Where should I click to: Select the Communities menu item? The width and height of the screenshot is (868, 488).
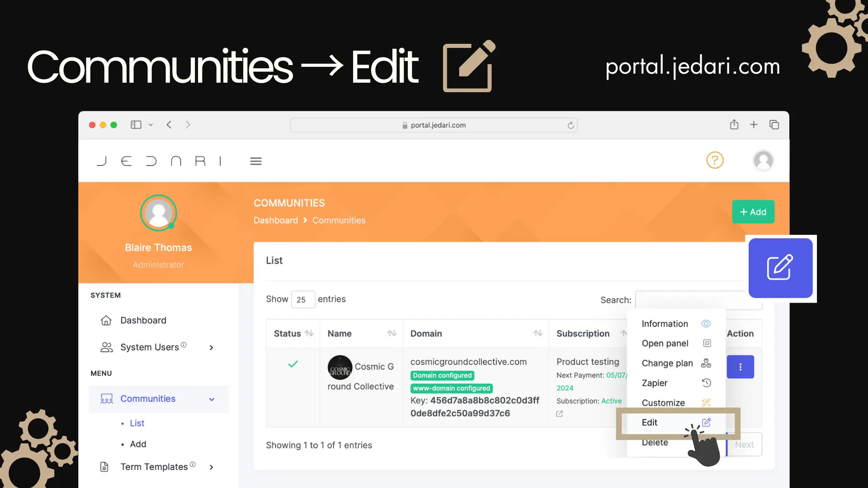pyautogui.click(x=148, y=398)
